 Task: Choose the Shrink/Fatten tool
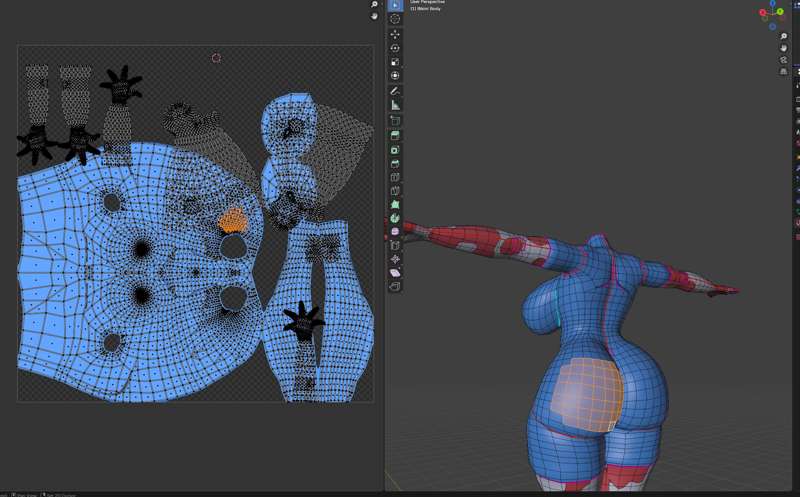pyautogui.click(x=395, y=259)
